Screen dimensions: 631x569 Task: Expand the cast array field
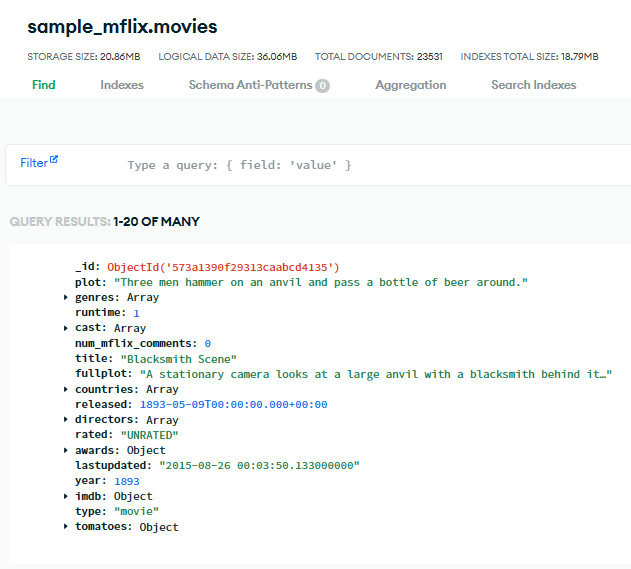point(66,328)
